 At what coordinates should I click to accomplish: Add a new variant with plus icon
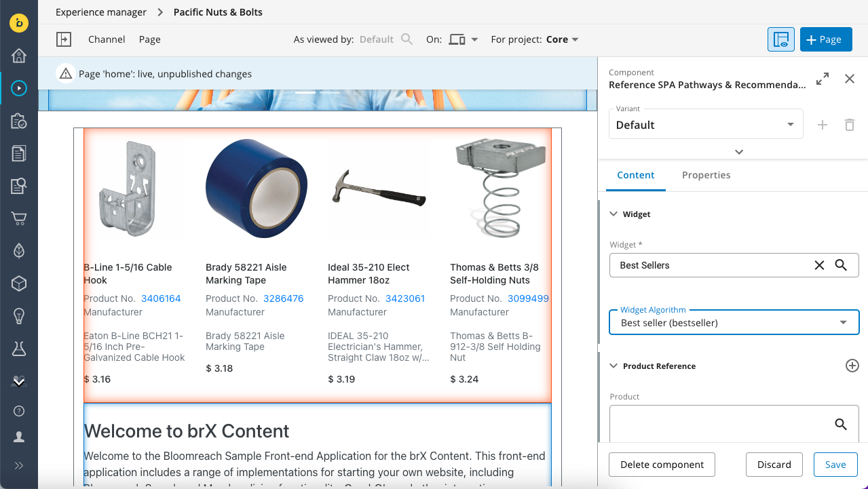coord(823,125)
